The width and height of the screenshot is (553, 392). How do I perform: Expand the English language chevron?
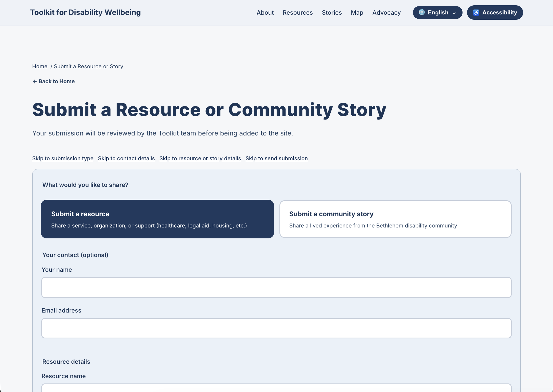[x=454, y=13]
